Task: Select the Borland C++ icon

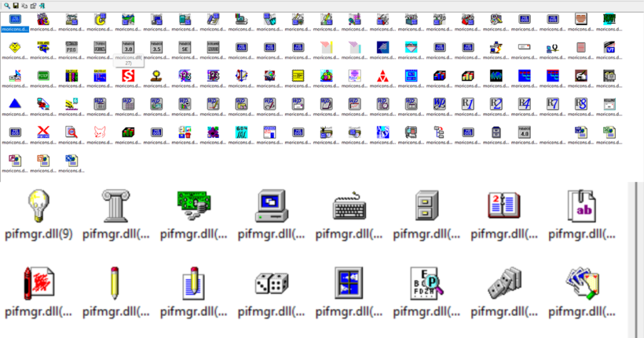Action: point(43,47)
